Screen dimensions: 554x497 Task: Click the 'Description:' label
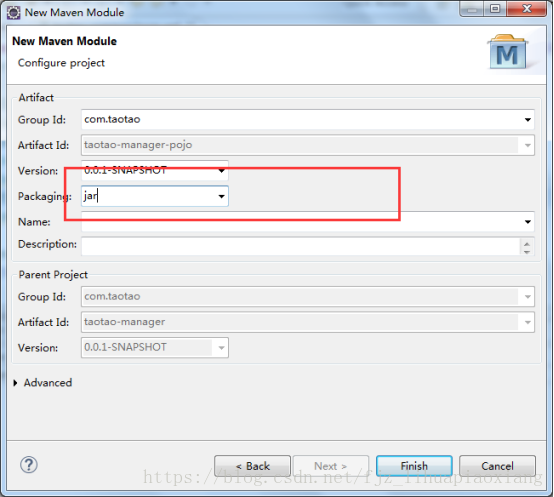[x=47, y=244]
